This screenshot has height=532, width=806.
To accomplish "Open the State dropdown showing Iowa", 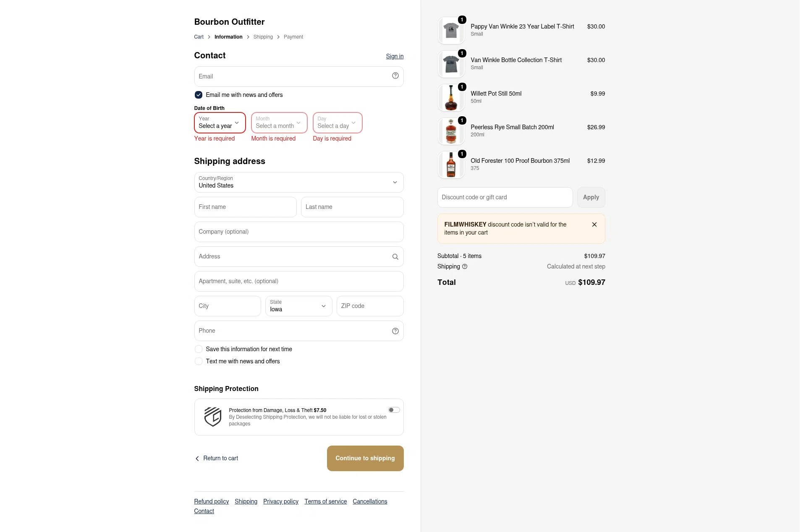I will coord(298,306).
